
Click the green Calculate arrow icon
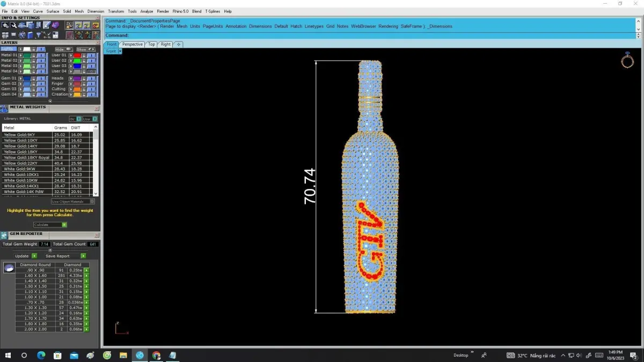pos(64,225)
